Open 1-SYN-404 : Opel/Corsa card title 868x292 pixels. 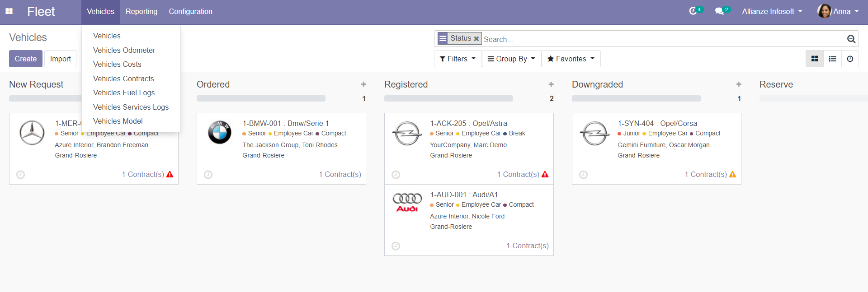tap(657, 123)
